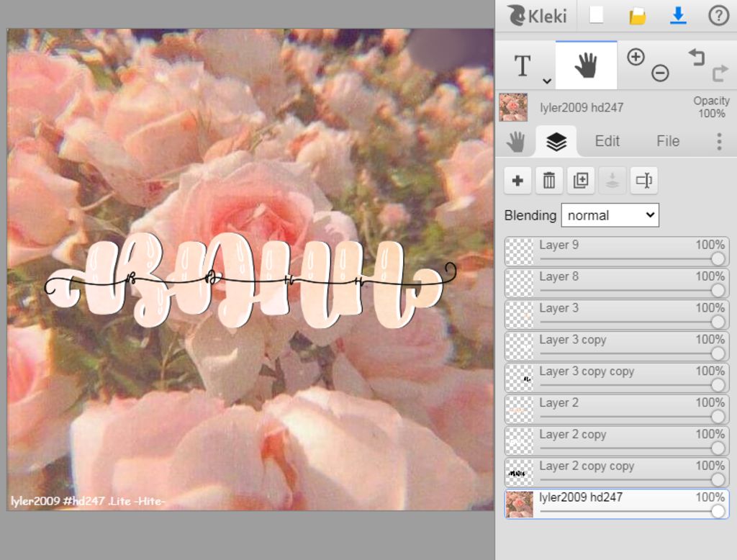
Task: Select Layer 9 in layer list
Action: (x=616, y=252)
